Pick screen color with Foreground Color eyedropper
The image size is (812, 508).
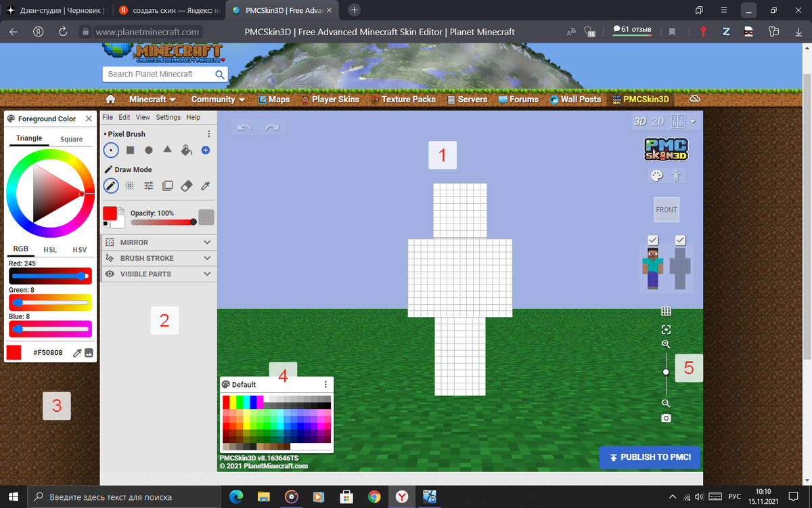77,353
